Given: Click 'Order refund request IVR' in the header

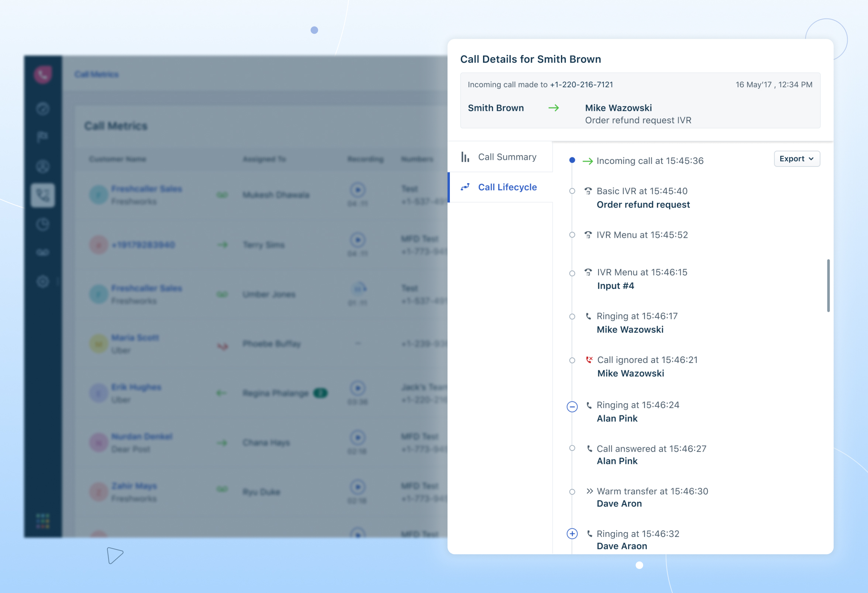Looking at the screenshot, I should (638, 120).
